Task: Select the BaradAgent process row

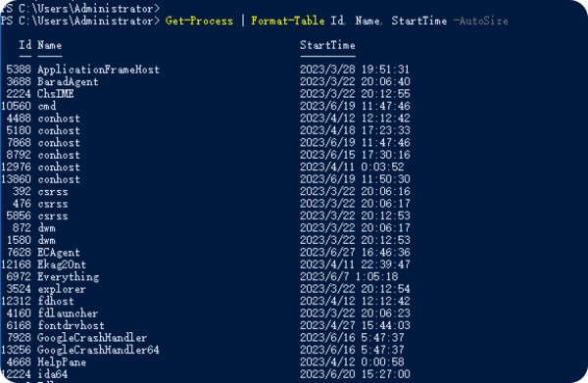Action: click(208, 81)
